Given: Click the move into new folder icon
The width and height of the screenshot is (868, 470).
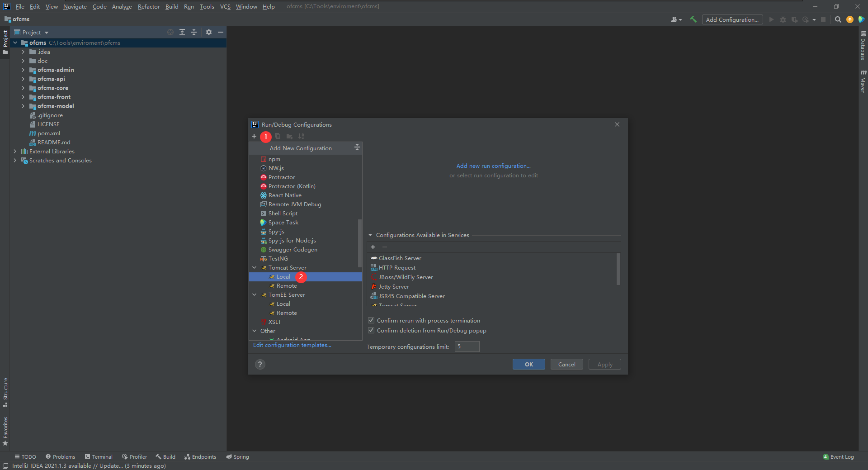Looking at the screenshot, I should click(289, 136).
